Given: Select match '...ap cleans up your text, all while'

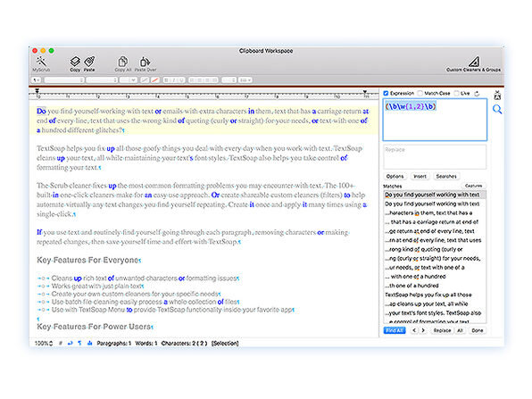Looking at the screenshot, I should click(435, 304).
